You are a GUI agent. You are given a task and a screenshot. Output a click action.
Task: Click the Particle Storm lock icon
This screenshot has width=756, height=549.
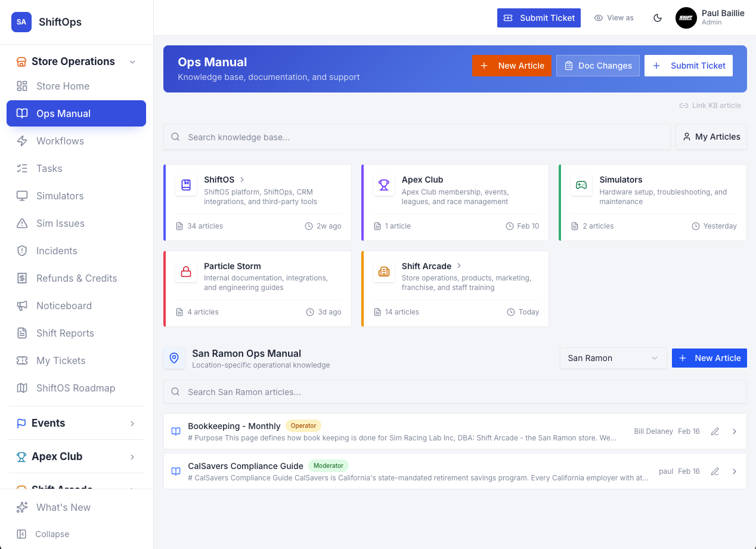click(x=186, y=272)
